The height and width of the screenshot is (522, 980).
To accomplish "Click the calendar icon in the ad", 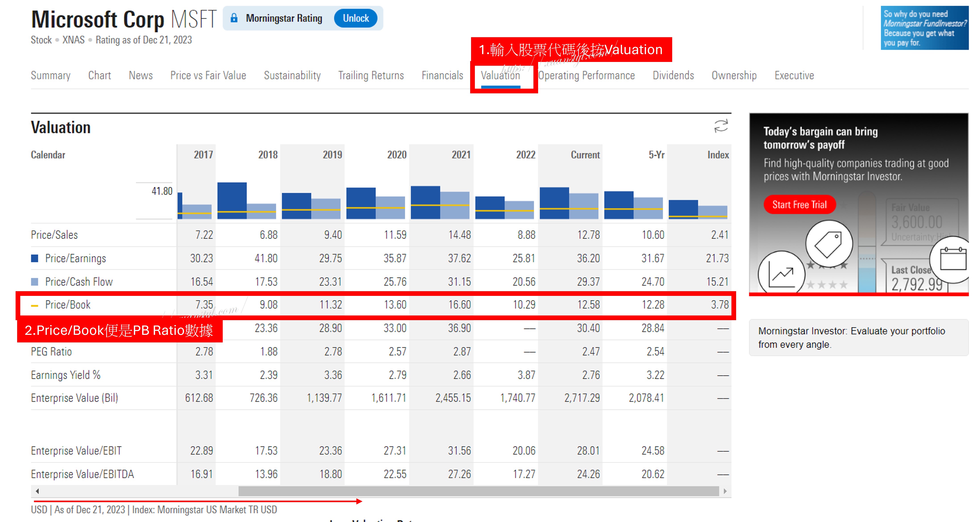I will coord(953,259).
